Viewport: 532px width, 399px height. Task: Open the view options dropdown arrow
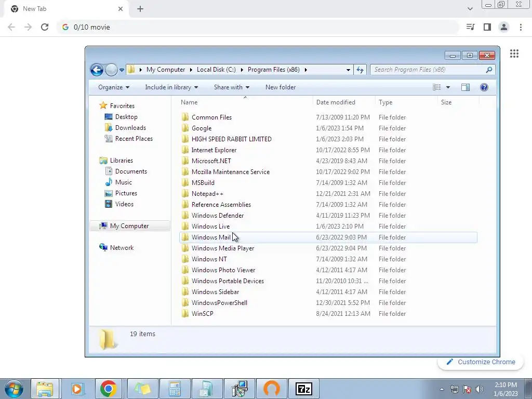tap(448, 87)
